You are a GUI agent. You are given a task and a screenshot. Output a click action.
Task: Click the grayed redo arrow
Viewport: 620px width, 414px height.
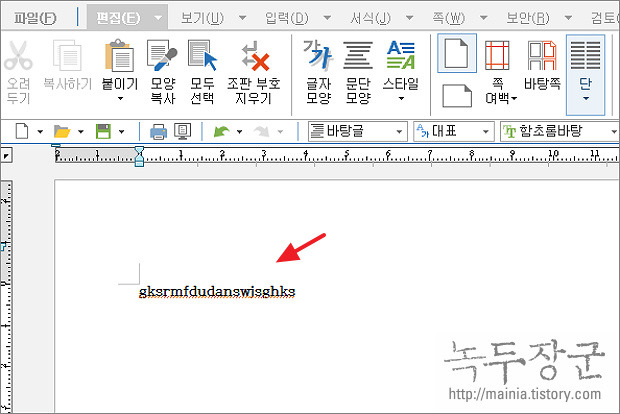262,131
